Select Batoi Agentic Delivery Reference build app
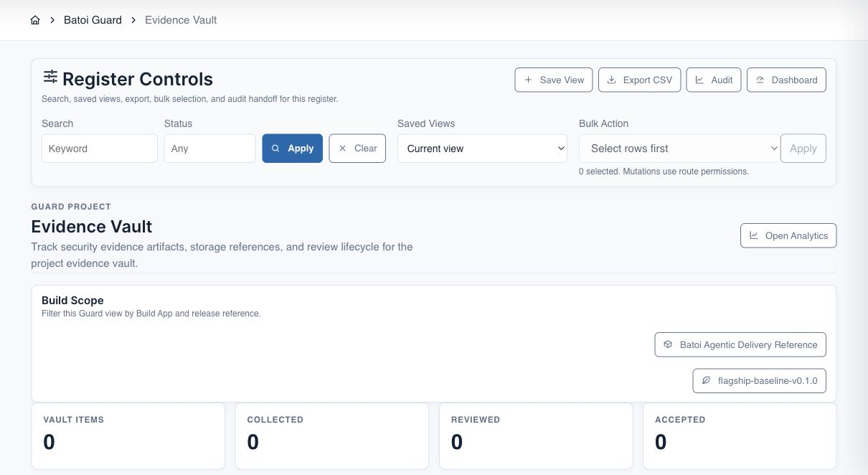The image size is (868, 475). point(740,344)
